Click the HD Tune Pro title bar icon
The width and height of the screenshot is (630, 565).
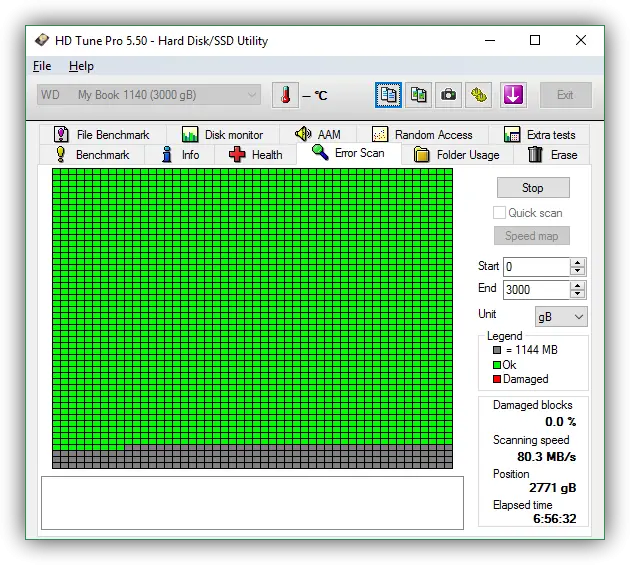click(41, 40)
